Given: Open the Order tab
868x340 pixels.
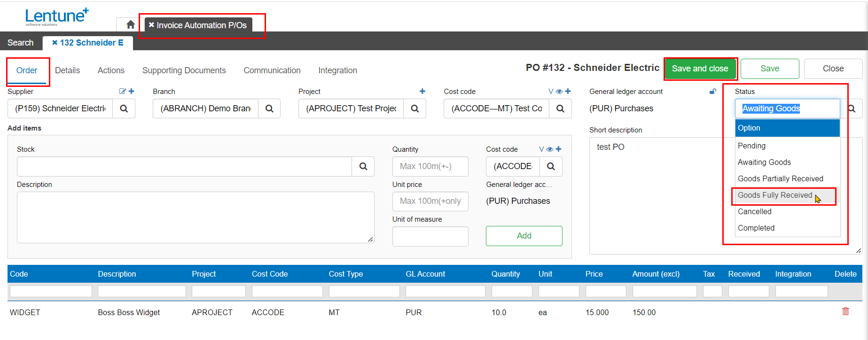Looking at the screenshot, I should tap(27, 70).
